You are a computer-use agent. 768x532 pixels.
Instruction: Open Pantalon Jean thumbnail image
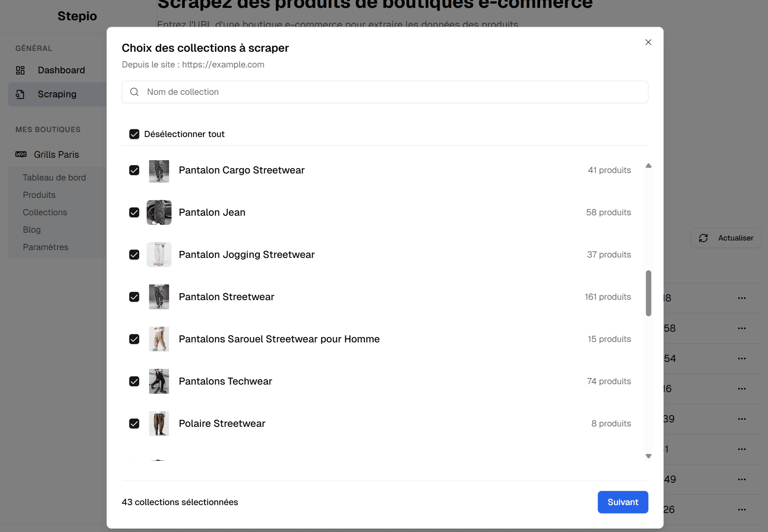tap(159, 212)
